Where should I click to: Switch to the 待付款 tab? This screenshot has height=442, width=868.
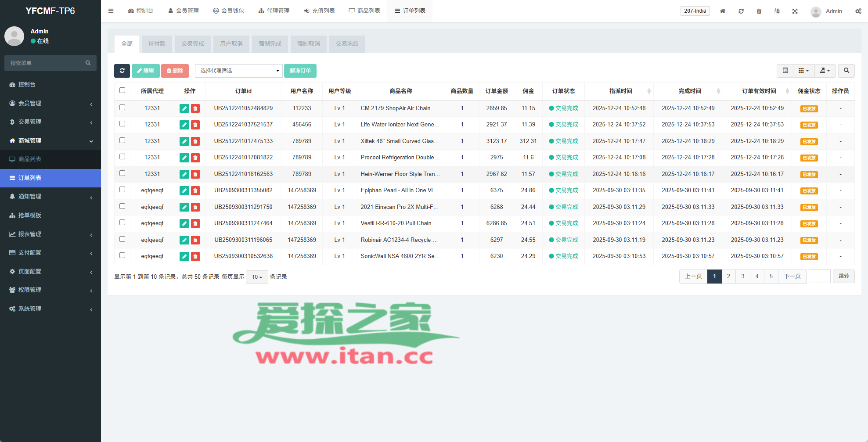pyautogui.click(x=157, y=44)
